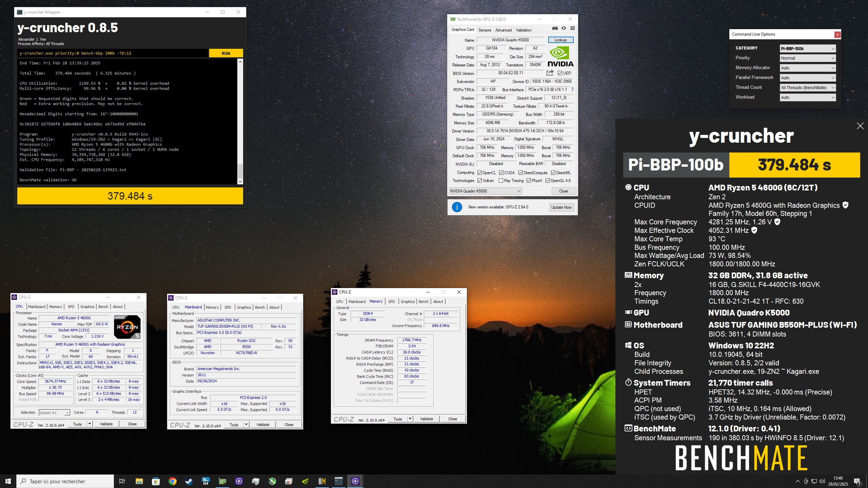Toggle the UEFI checkbox in GPU-Z
The image size is (868, 488).
tap(560, 73)
